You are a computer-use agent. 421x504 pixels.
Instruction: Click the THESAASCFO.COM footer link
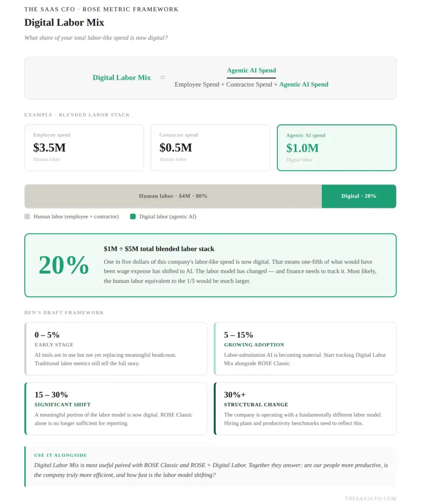[x=370, y=498]
